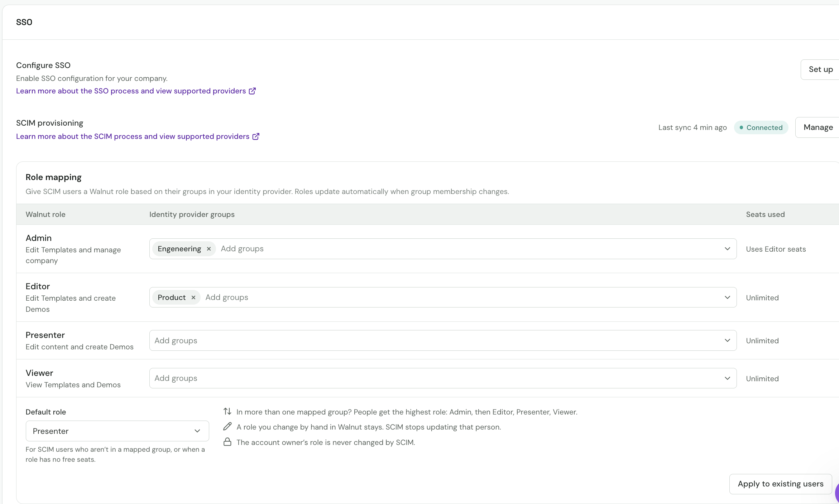Click 'Unlimited' in the Editor row
This screenshot has height=504, width=839.
(x=762, y=298)
